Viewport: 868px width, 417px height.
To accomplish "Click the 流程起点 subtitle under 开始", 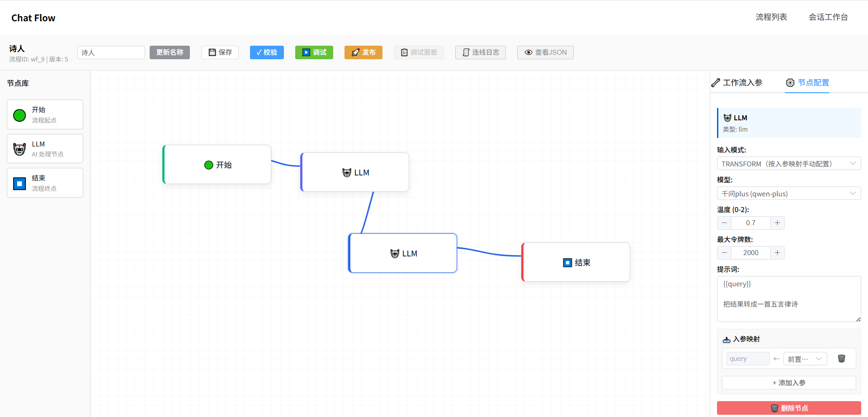I will [44, 120].
